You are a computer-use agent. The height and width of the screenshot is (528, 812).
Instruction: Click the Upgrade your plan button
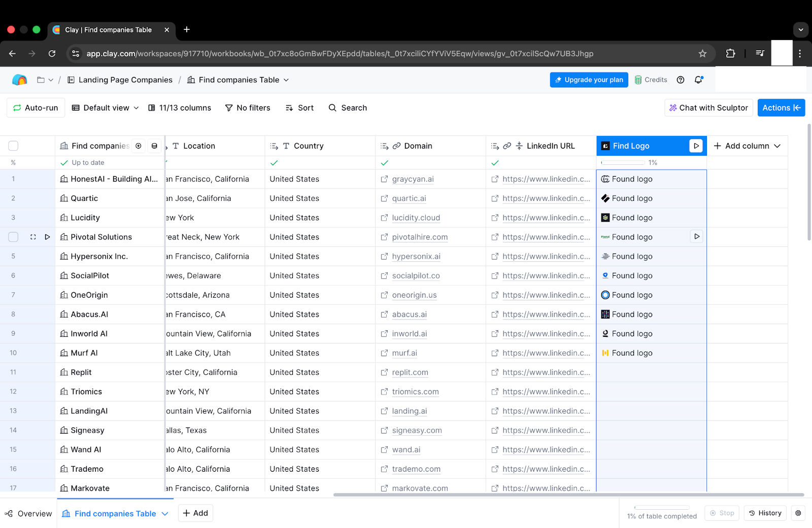tap(589, 80)
